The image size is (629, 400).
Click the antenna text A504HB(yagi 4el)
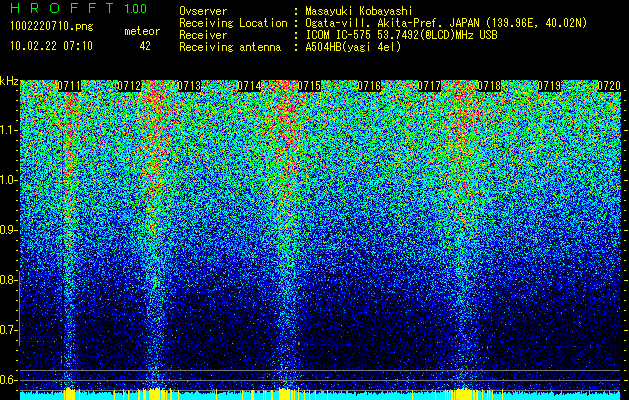pyautogui.click(x=353, y=47)
